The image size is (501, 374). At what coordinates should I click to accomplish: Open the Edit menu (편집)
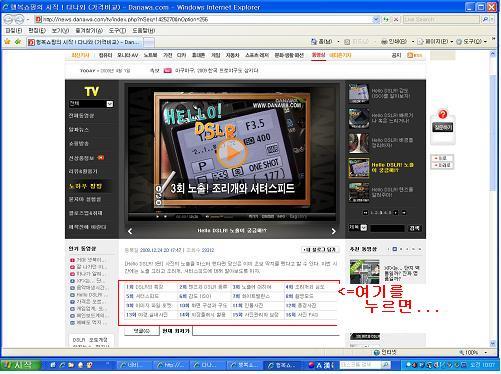point(37,31)
